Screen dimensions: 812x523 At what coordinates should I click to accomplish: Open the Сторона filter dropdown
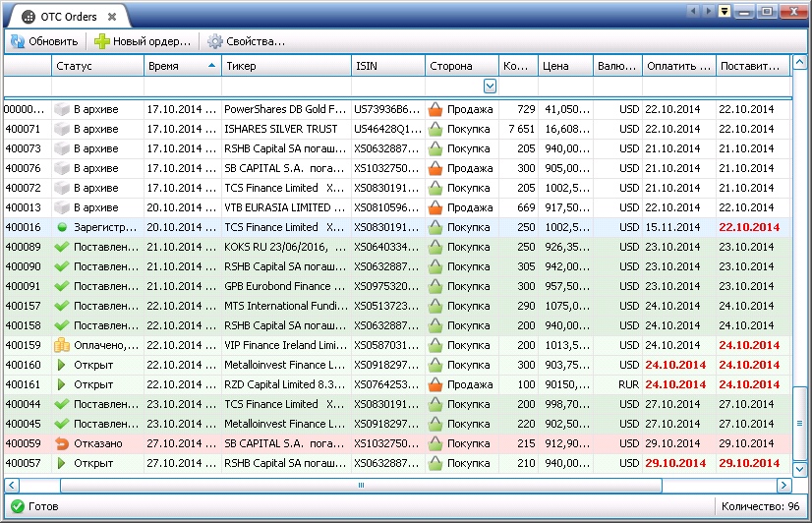[490, 86]
